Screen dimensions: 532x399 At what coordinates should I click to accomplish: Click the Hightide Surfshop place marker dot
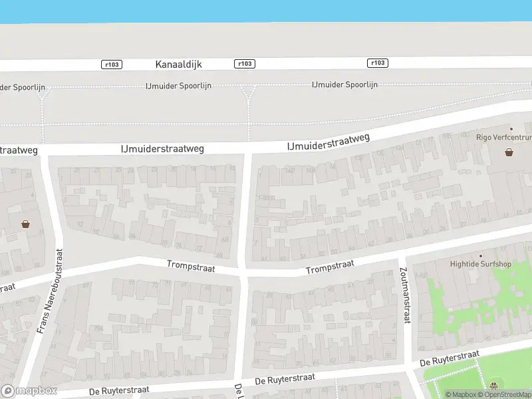[x=480, y=256]
